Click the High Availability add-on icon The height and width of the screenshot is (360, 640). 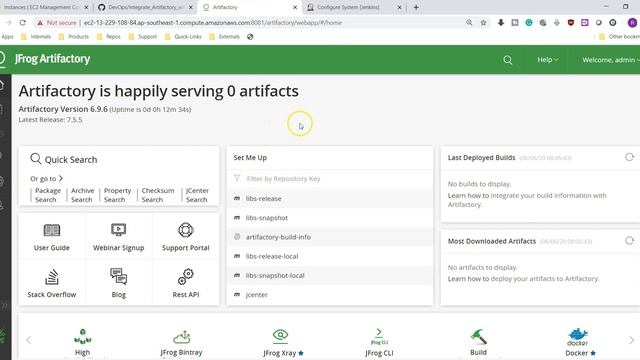pyautogui.click(x=82, y=337)
